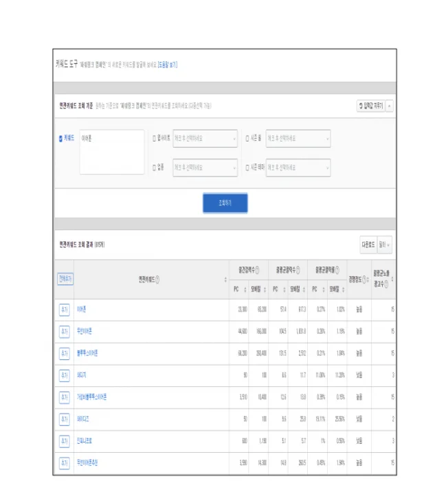Sort 월평균클릭률 PC column
Image resolution: width=448 pixels, height=481 pixels.
click(324, 289)
